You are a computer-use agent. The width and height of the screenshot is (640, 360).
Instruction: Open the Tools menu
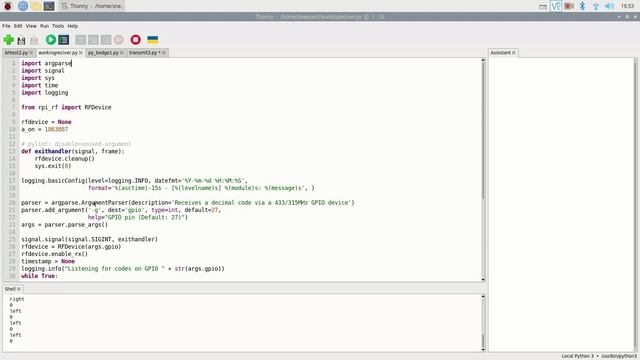tap(58, 26)
